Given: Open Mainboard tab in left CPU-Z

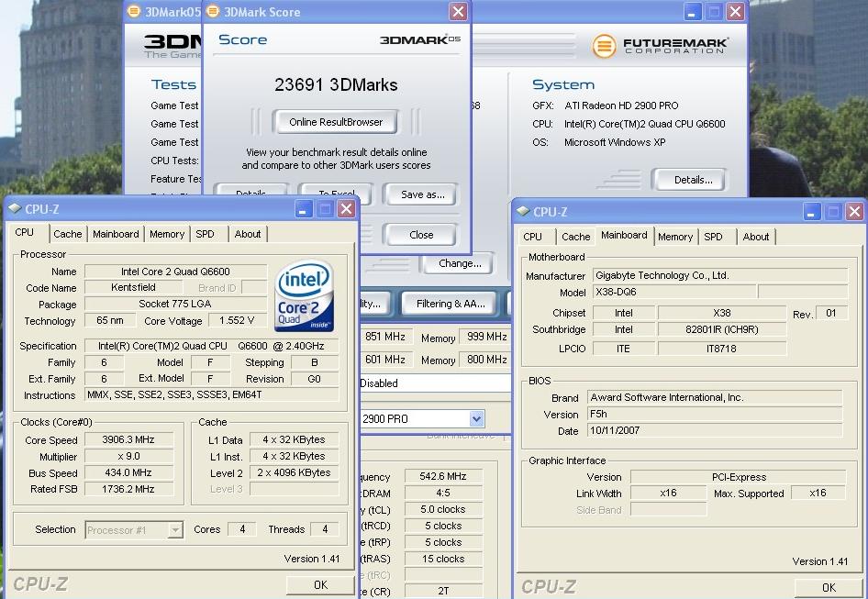Looking at the screenshot, I should [x=116, y=234].
